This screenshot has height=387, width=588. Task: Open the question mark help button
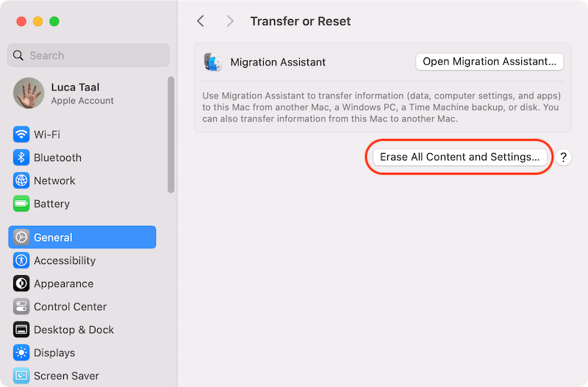(x=563, y=157)
